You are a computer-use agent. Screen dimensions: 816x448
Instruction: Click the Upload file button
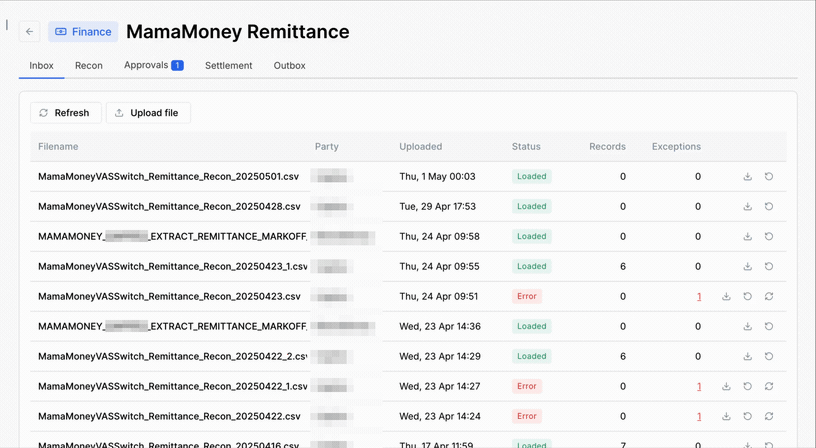(x=148, y=113)
